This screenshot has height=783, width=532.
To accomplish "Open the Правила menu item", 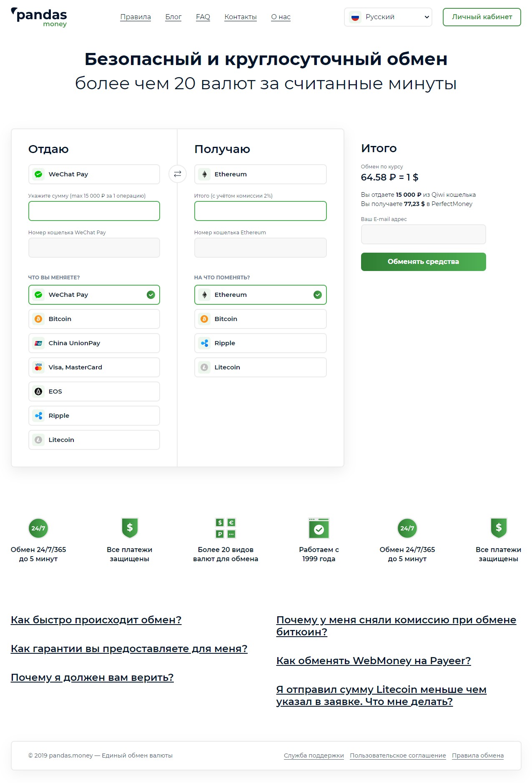I will pos(136,17).
